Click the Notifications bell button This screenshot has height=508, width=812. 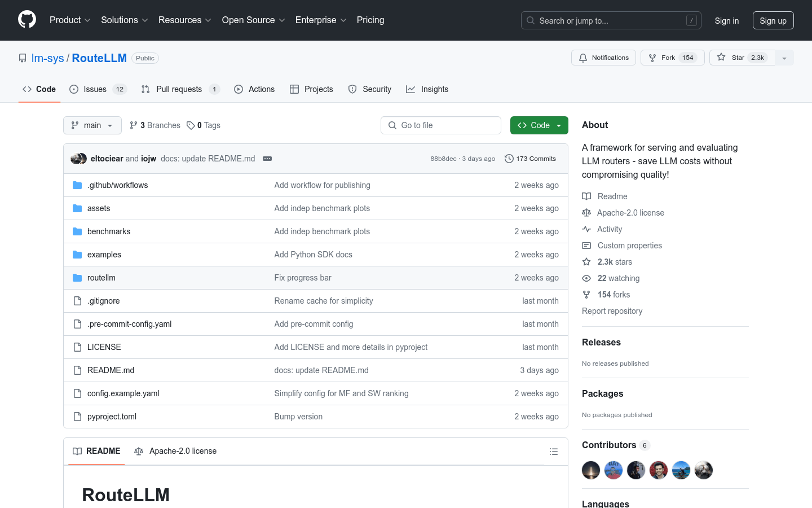(603, 58)
